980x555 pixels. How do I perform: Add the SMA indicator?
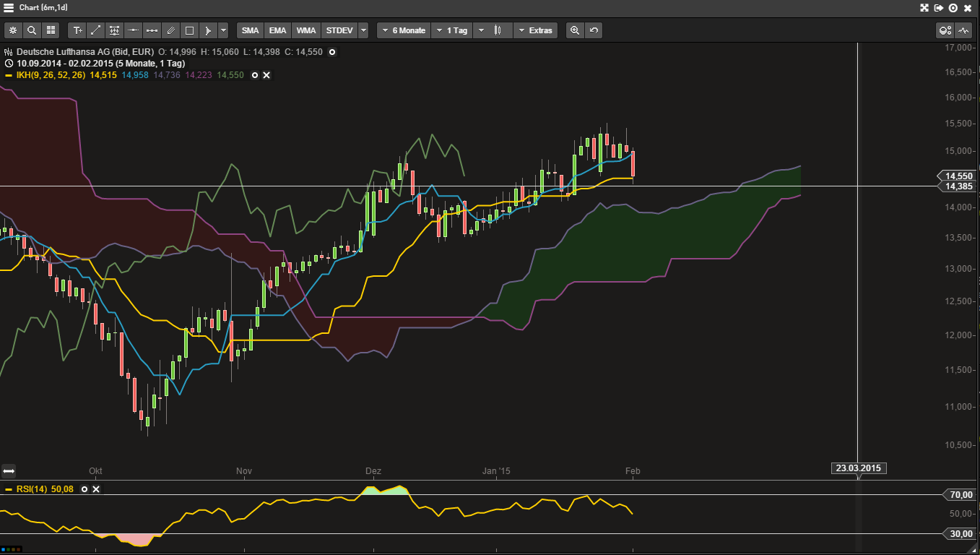[x=250, y=30]
